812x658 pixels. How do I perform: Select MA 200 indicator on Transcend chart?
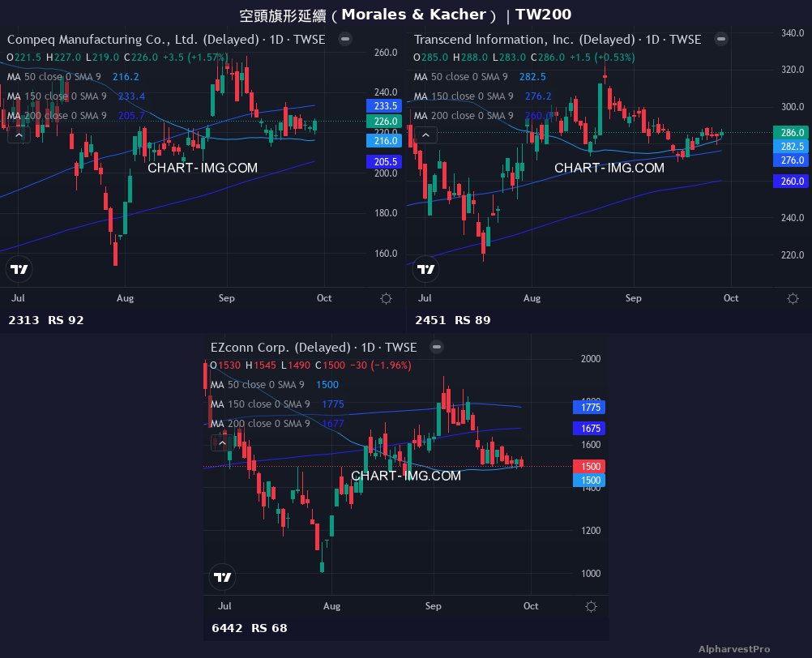click(483, 115)
